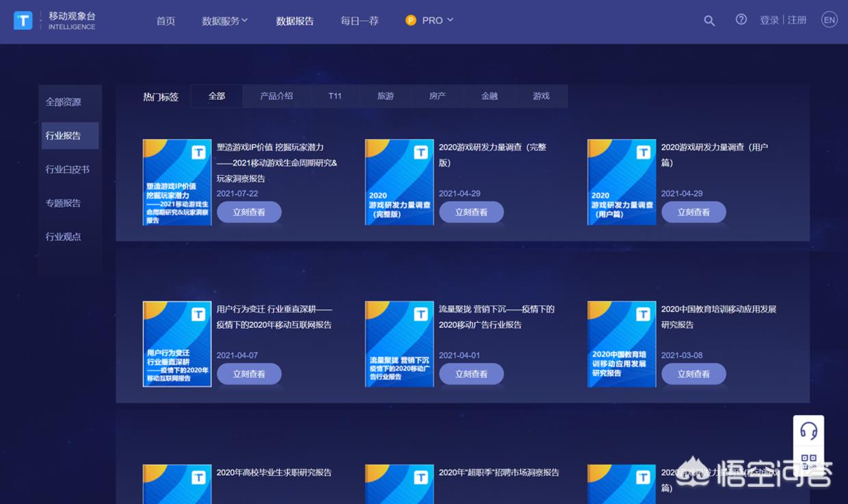Click the 登录 link
Image resolution: width=848 pixels, height=504 pixels.
769,21
